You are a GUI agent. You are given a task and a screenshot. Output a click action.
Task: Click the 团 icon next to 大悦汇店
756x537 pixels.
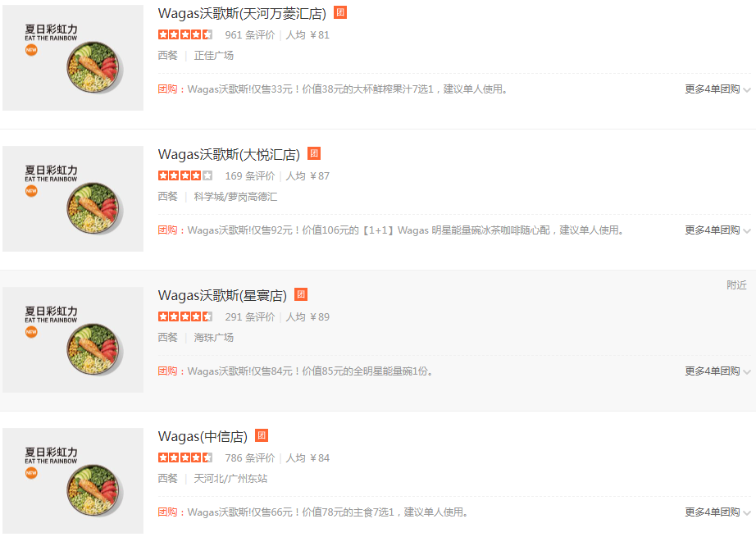click(x=314, y=153)
